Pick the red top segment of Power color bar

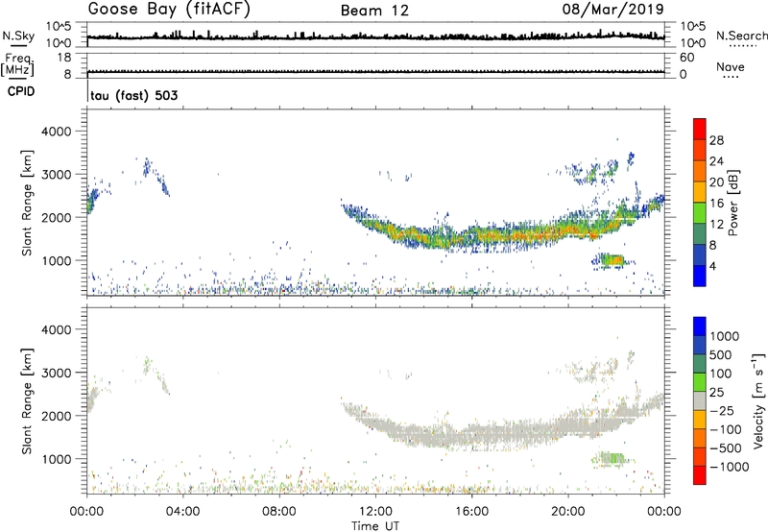point(700,129)
